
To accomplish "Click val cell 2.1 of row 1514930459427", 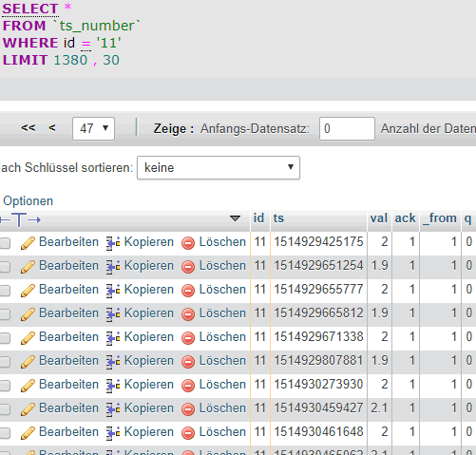I will [379, 408].
